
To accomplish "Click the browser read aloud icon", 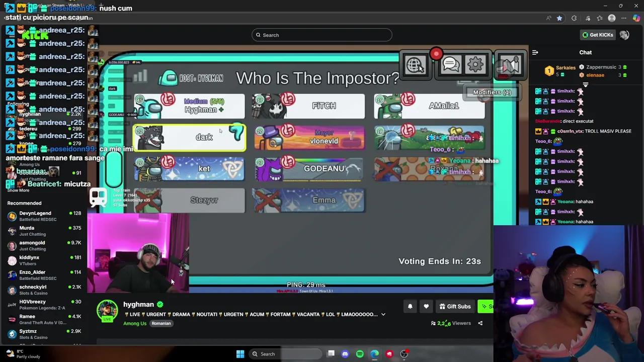I will 548,19.
